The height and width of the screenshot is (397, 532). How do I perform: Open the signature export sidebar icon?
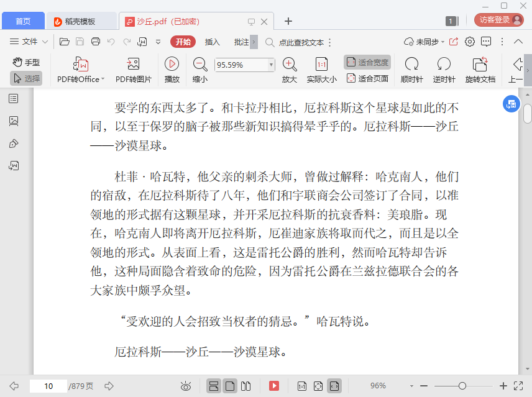click(x=14, y=166)
